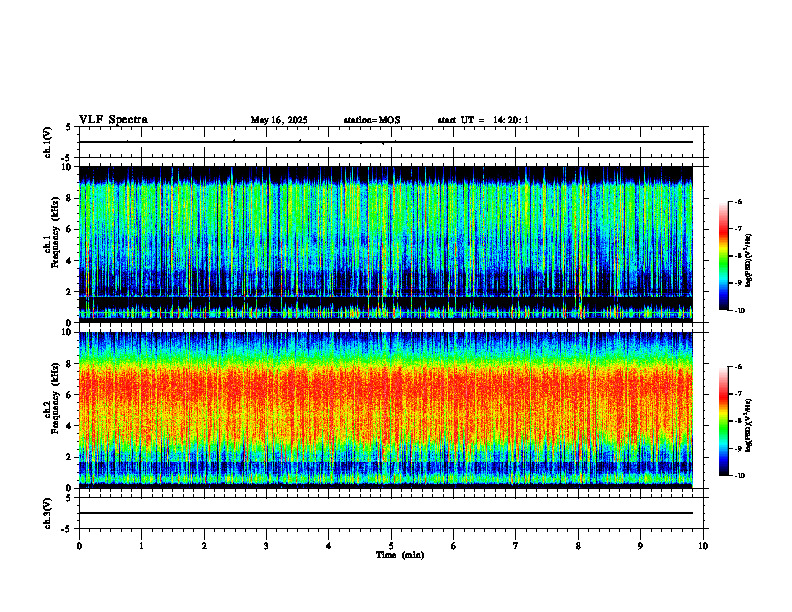Image resolution: width=792 pixels, height=612 pixels.
Task: Click ch.2 colorbar label "-10"
Action: tap(739, 476)
